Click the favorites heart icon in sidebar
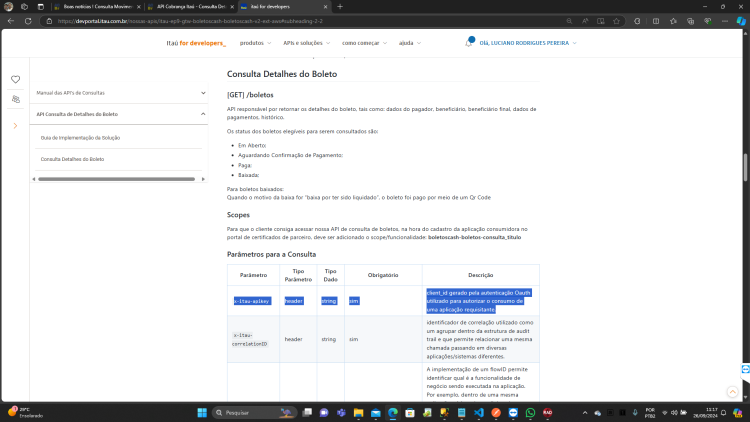The image size is (750, 422). pyautogui.click(x=15, y=79)
